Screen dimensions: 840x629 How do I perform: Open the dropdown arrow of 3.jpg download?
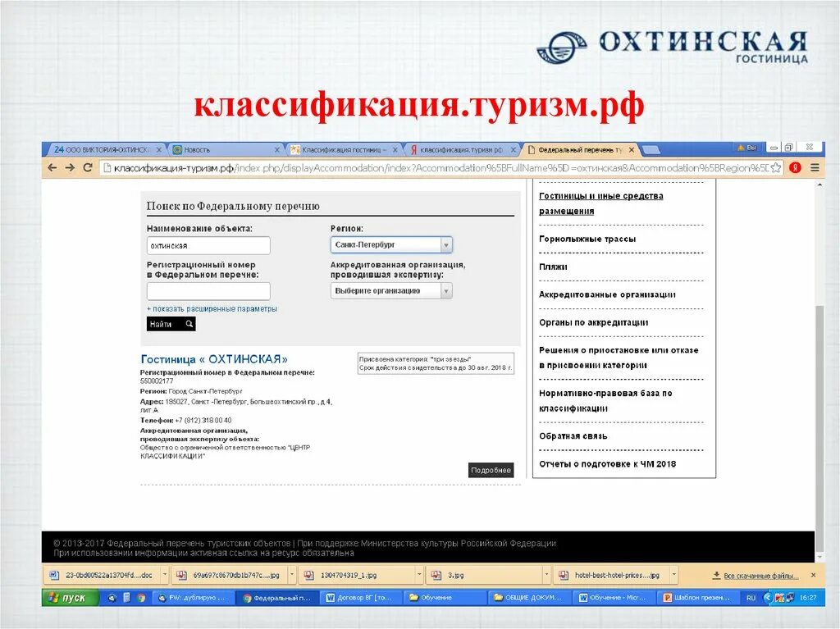pyautogui.click(x=547, y=575)
